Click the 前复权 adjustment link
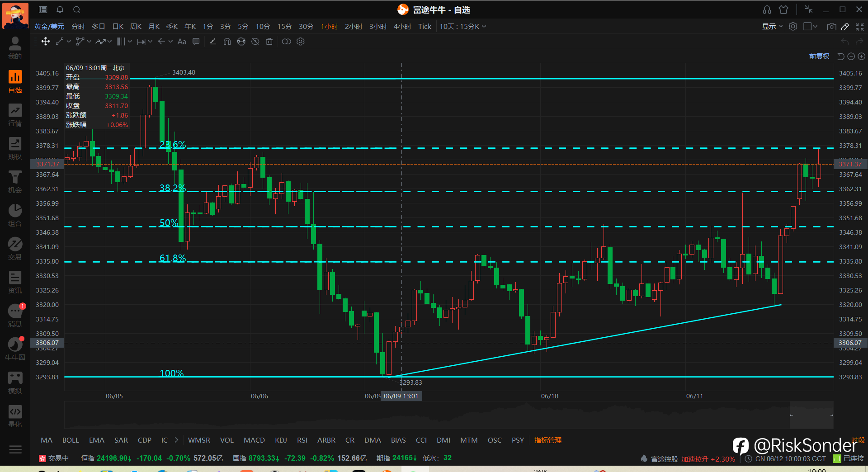Image resolution: width=868 pixels, height=472 pixels. pyautogui.click(x=819, y=57)
